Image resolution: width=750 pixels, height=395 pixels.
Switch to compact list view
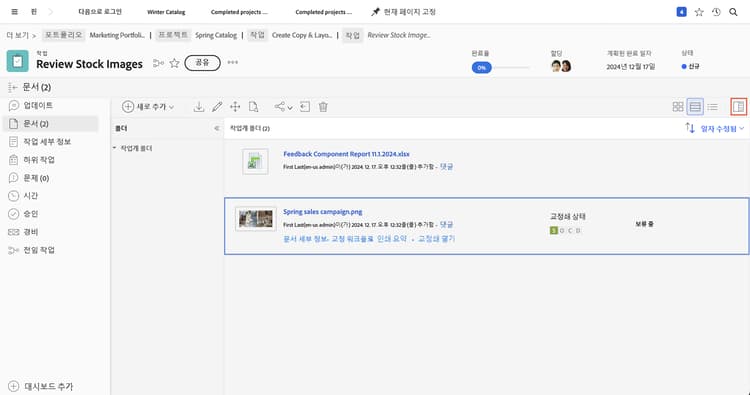(713, 107)
